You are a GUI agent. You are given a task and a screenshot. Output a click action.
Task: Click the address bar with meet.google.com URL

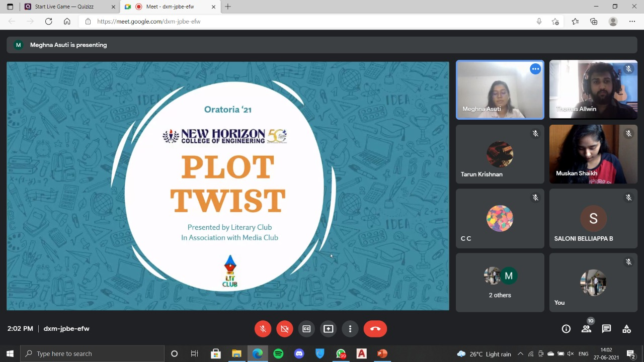[x=302, y=22]
